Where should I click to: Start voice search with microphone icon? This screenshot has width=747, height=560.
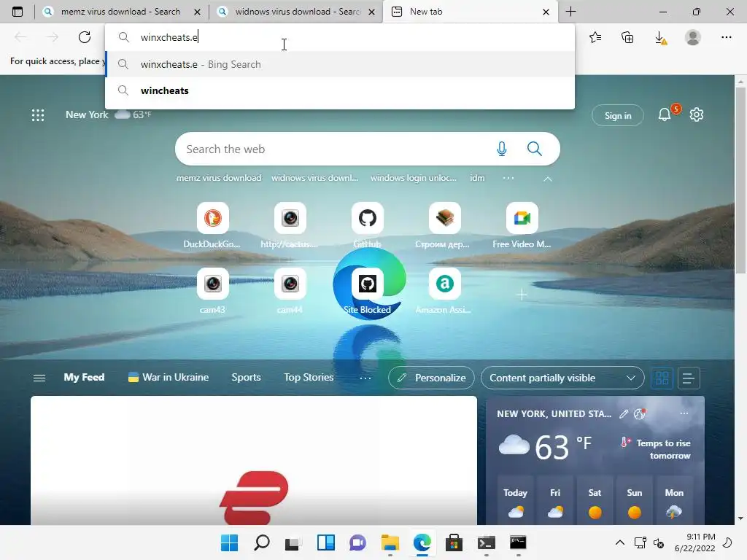[502, 149]
